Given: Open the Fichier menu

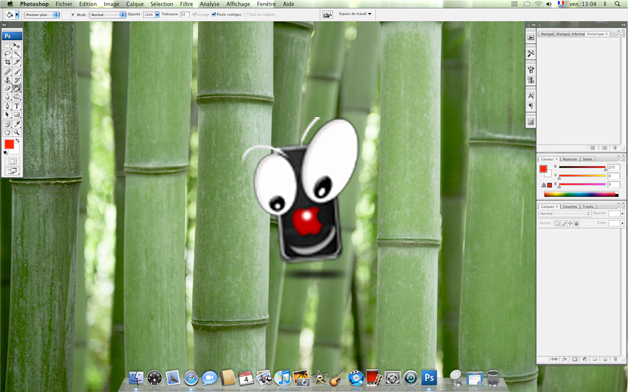Looking at the screenshot, I should [x=64, y=4].
